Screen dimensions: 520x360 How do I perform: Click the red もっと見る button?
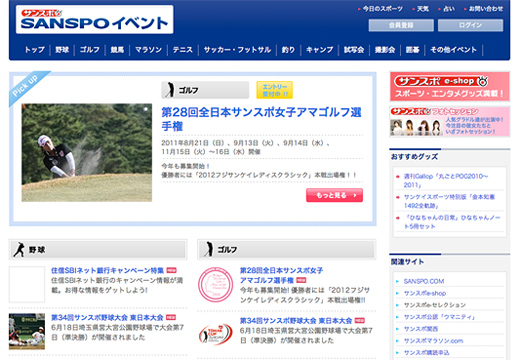334,195
